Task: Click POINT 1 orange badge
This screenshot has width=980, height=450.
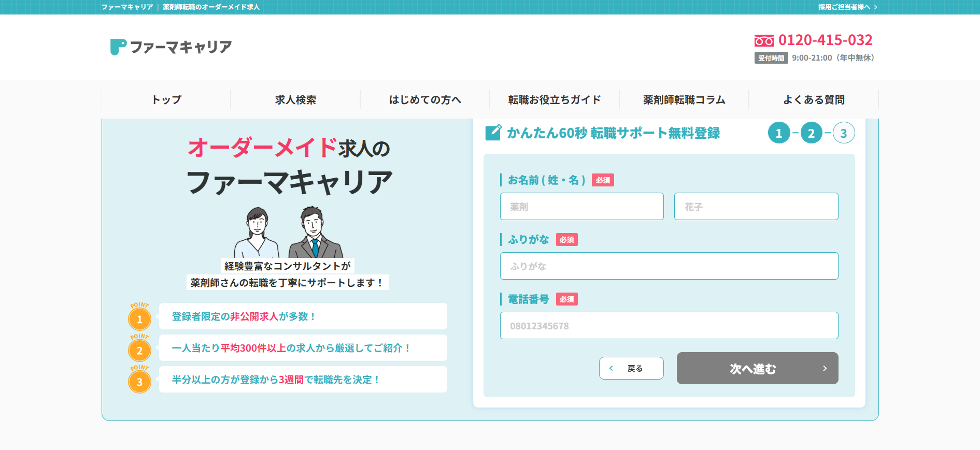Action: [x=139, y=316]
